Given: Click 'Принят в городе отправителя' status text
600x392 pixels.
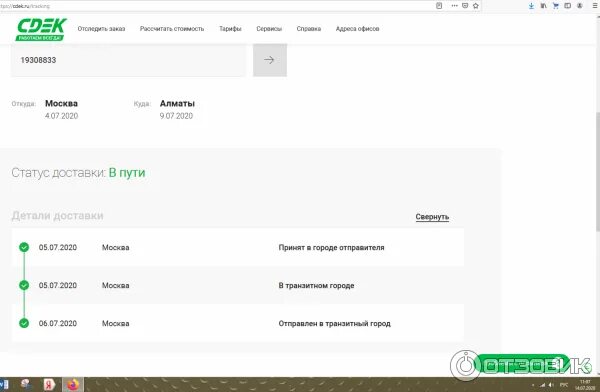Looking at the screenshot, I should coord(331,247).
